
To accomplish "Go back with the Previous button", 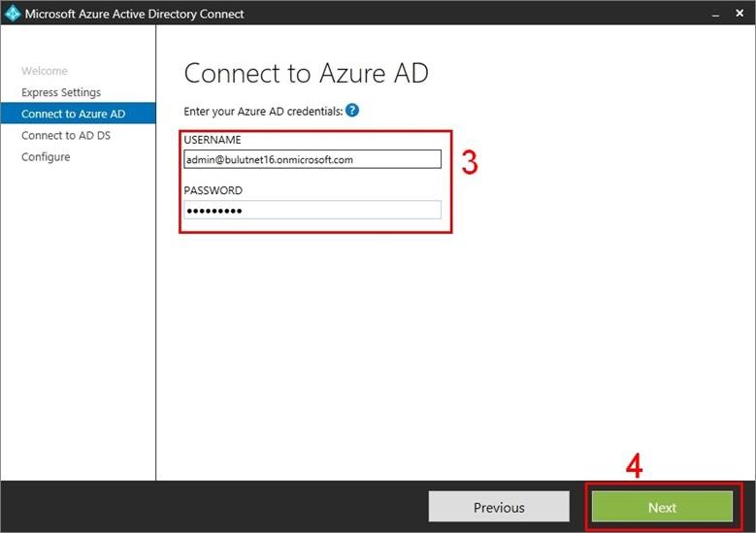I will (499, 507).
